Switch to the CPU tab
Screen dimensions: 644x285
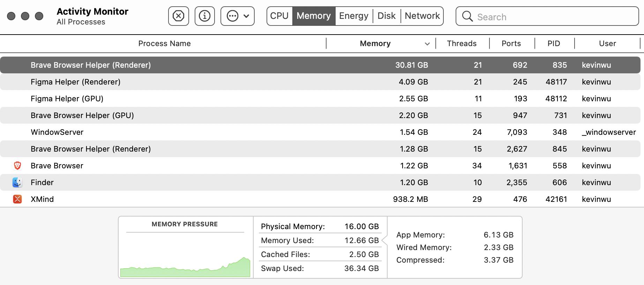coord(279,16)
